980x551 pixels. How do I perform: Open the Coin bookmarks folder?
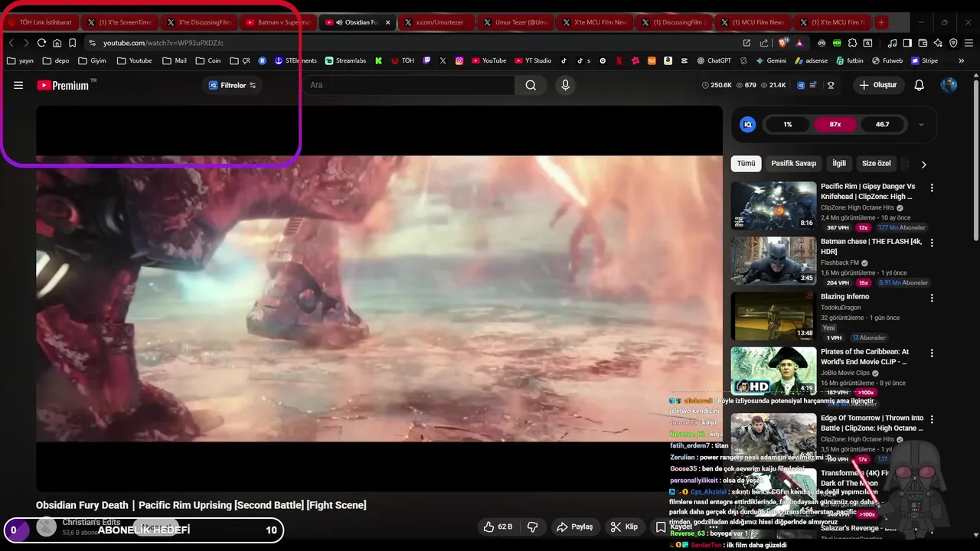208,60
